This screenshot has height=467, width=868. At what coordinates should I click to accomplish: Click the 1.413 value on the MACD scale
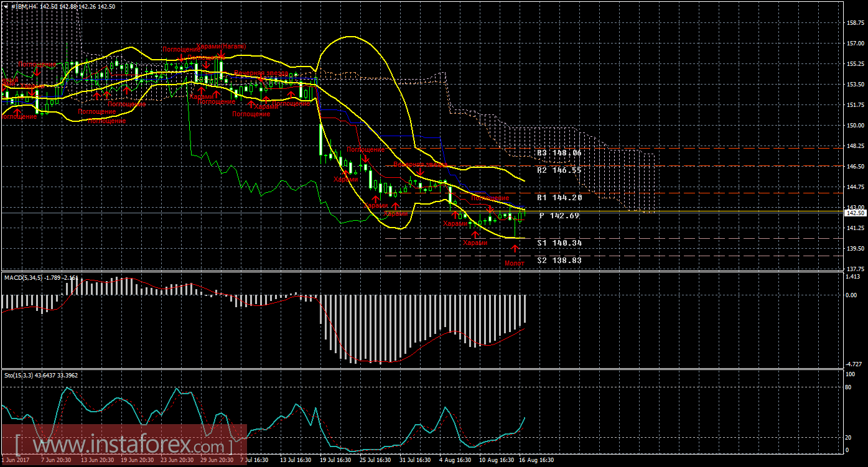point(854,276)
